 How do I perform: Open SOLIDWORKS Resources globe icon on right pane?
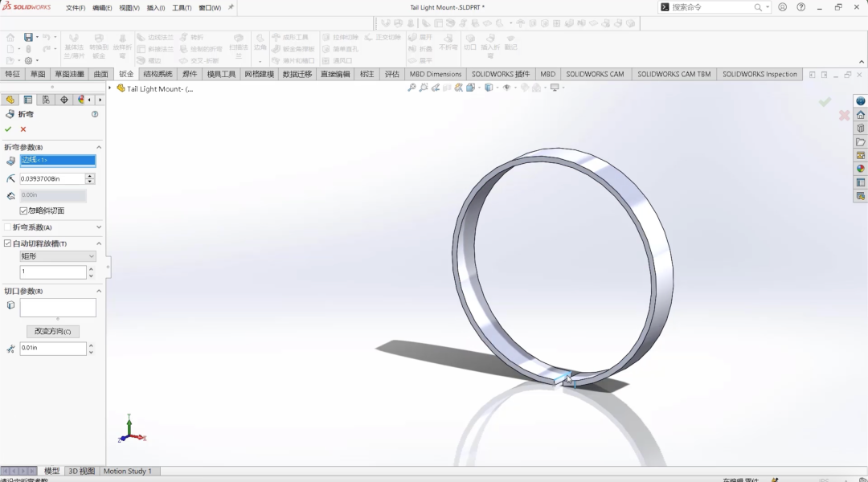coord(860,101)
